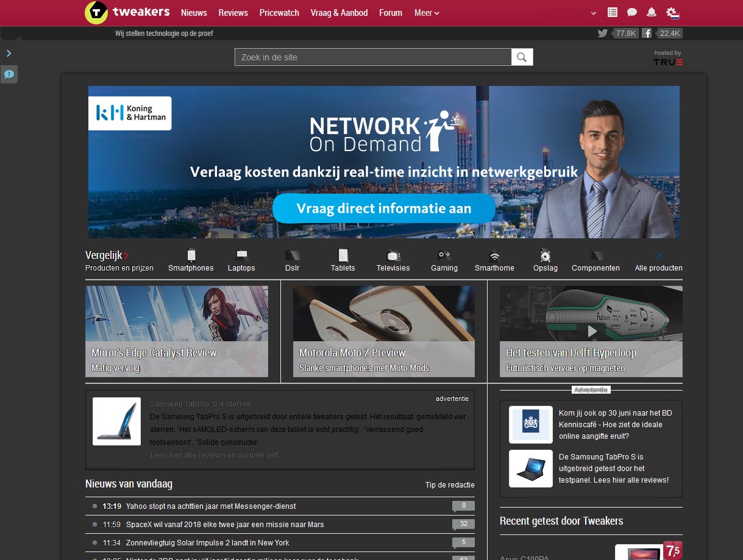The image size is (743, 560).
Task: Open the list icon in header
Action: [613, 12]
